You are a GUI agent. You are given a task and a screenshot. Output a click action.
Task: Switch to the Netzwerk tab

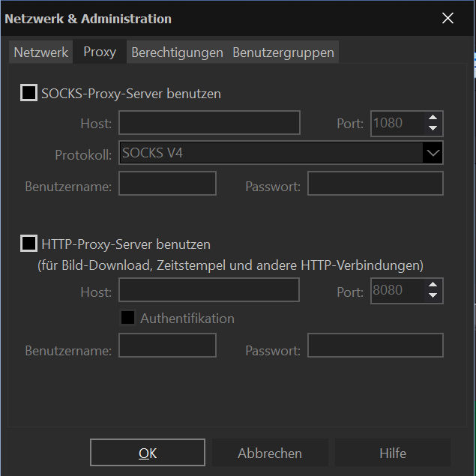point(41,52)
